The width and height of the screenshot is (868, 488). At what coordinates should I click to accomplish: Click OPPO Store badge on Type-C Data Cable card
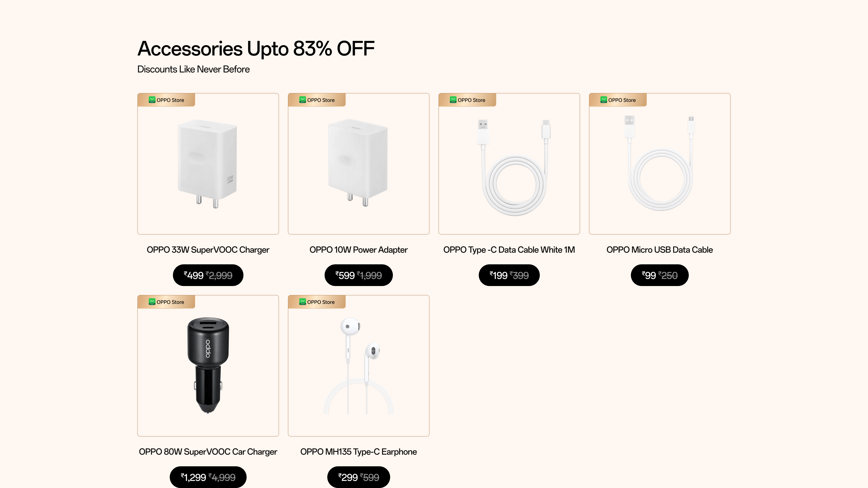467,100
